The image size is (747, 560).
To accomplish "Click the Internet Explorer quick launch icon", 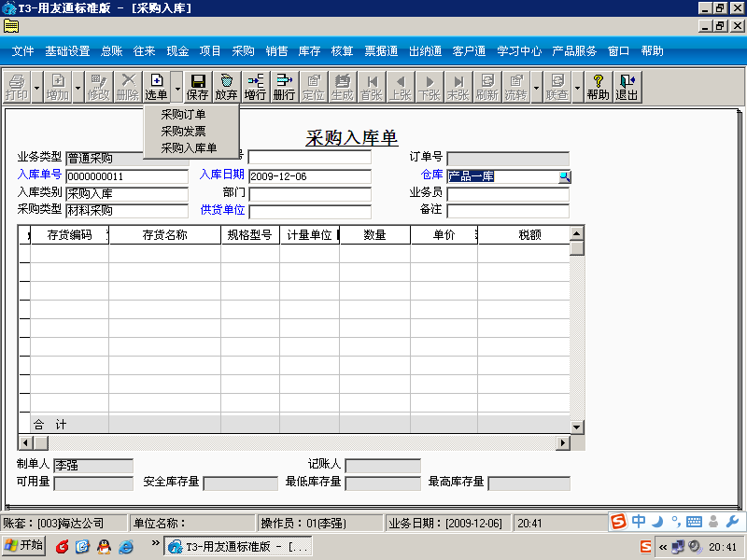I will [x=126, y=547].
